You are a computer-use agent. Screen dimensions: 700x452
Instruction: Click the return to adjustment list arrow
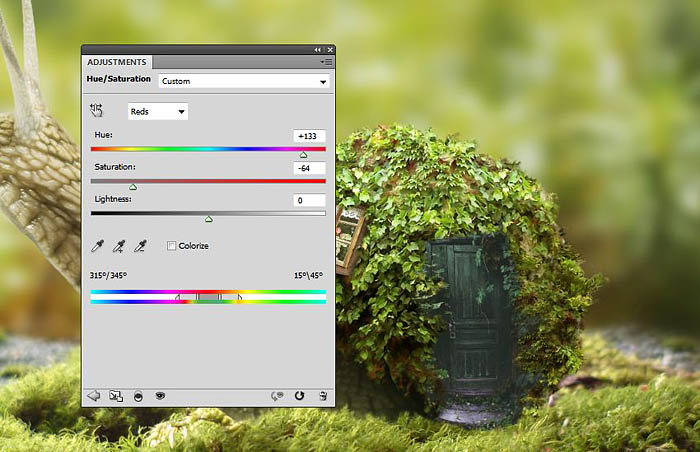tap(95, 396)
